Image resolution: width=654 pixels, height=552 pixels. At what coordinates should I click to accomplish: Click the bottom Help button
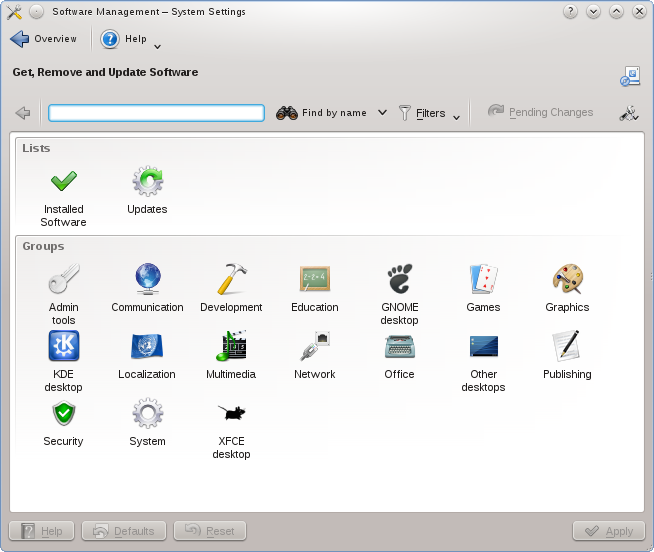(x=42, y=531)
